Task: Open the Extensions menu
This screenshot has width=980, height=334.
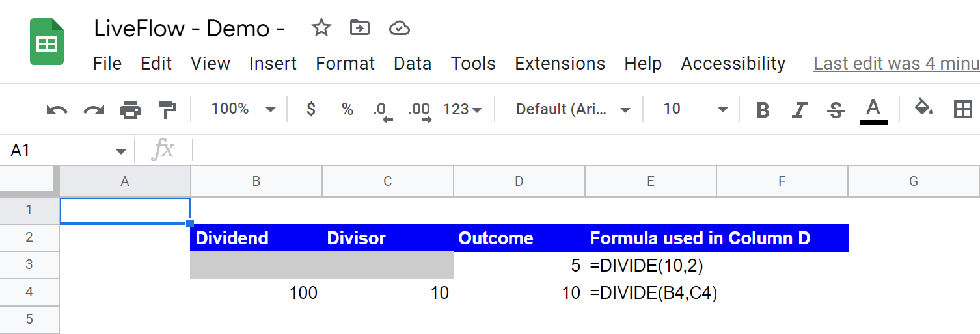Action: pos(560,63)
